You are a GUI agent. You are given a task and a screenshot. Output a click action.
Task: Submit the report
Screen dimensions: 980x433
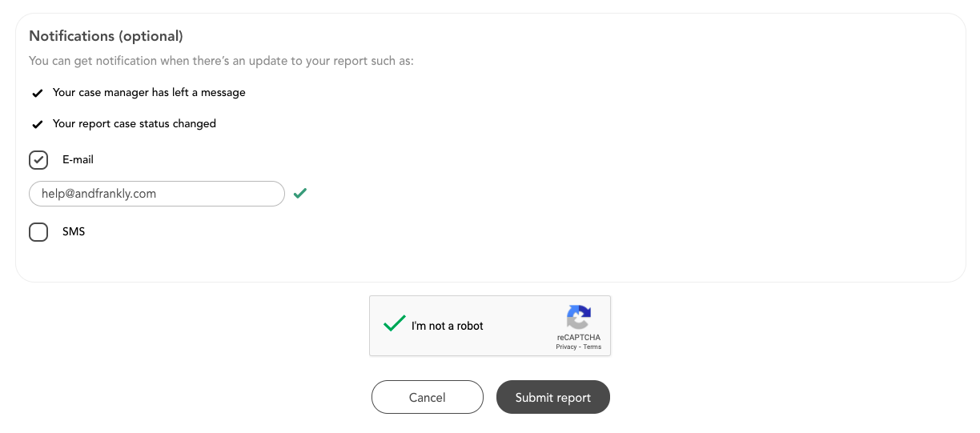click(552, 398)
